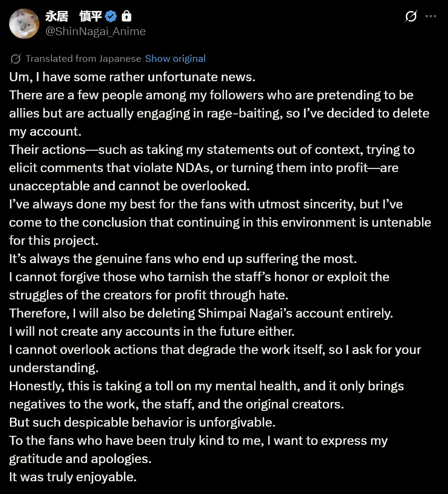This screenshot has width=448, height=494.
Task: Click the word "understanding." in the post
Action: (54, 368)
